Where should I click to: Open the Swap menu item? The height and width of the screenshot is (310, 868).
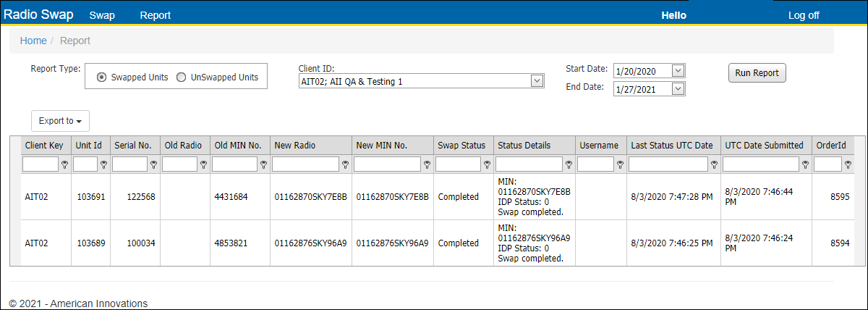point(102,15)
